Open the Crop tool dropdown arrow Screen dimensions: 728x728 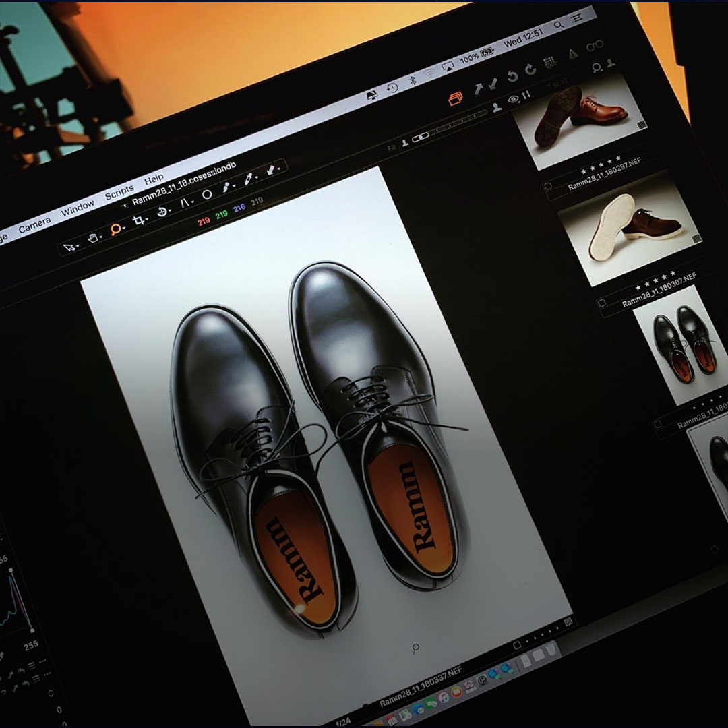(x=147, y=218)
